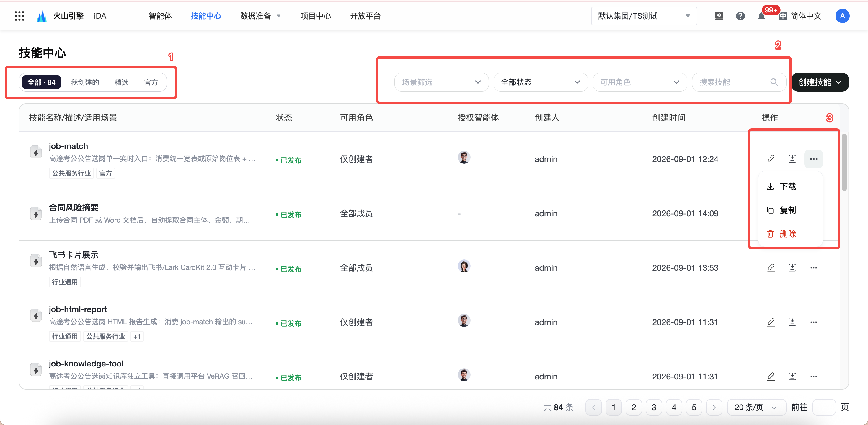Click install icon for job-match row

[x=792, y=159]
